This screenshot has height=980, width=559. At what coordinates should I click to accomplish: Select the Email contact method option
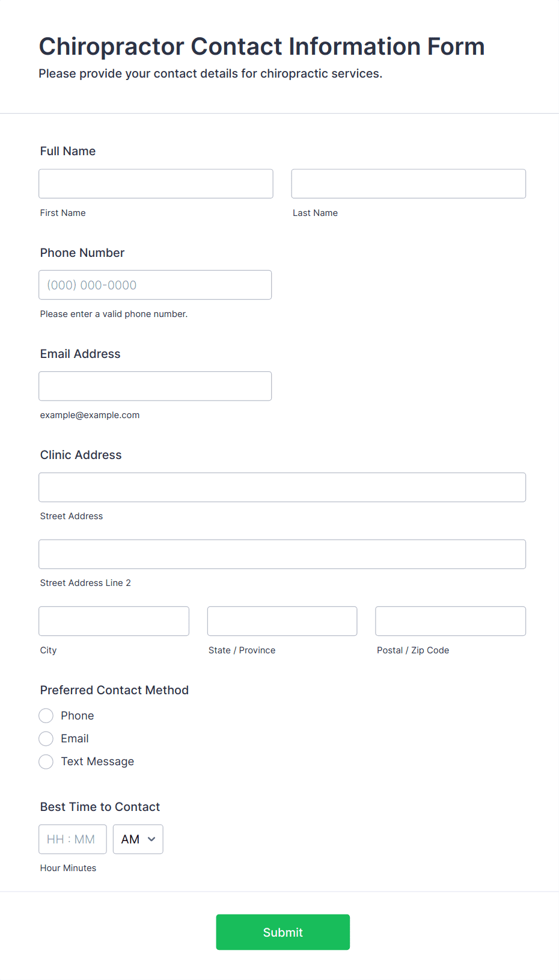(46, 738)
